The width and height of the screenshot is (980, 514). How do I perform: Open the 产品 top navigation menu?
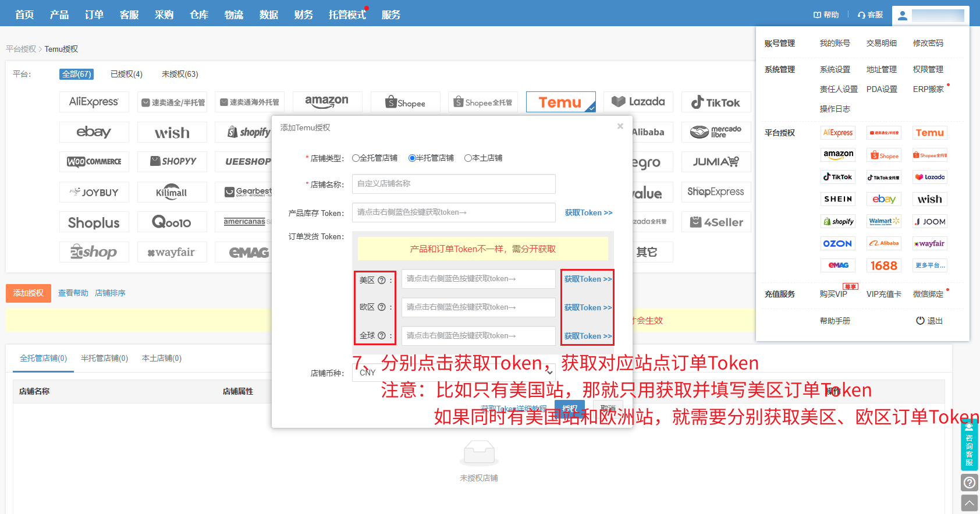click(59, 15)
